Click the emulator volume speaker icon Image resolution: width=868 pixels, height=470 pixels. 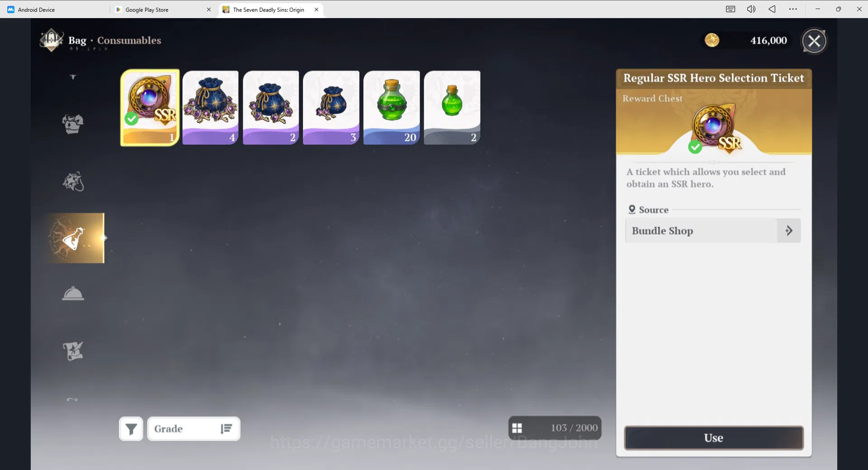click(x=751, y=9)
